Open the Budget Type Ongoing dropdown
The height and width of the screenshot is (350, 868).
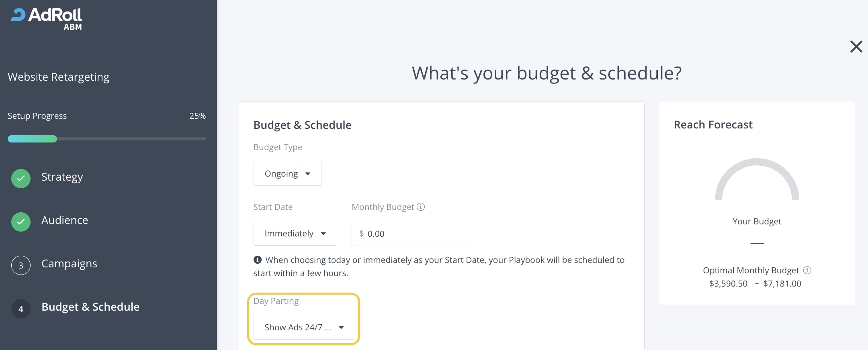[x=287, y=173]
